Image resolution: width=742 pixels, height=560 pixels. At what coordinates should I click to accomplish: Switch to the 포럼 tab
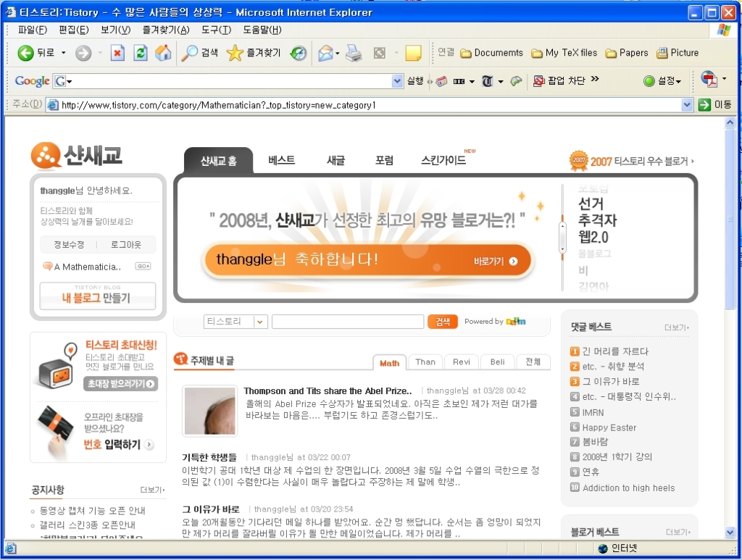[384, 160]
